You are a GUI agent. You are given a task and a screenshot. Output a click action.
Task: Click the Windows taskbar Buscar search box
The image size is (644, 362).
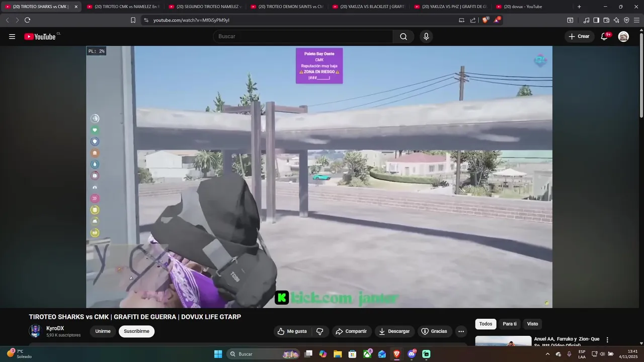[x=264, y=354]
